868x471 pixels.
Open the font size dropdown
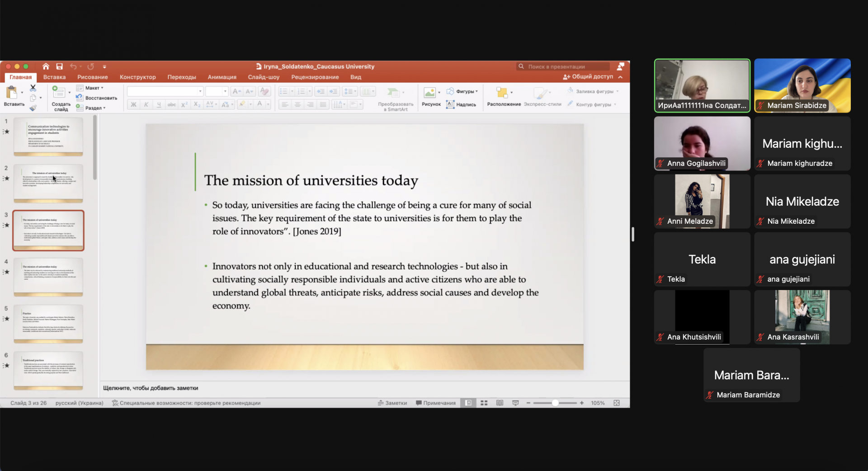click(225, 91)
